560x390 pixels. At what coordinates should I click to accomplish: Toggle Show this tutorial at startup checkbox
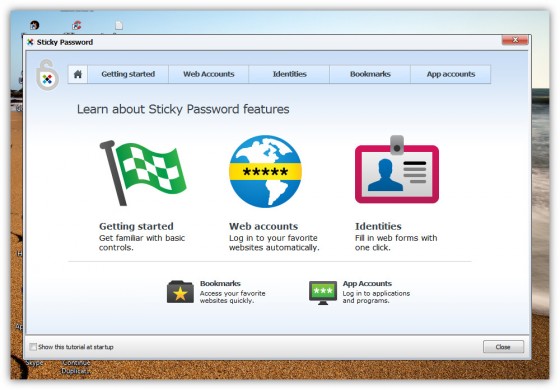coord(33,347)
